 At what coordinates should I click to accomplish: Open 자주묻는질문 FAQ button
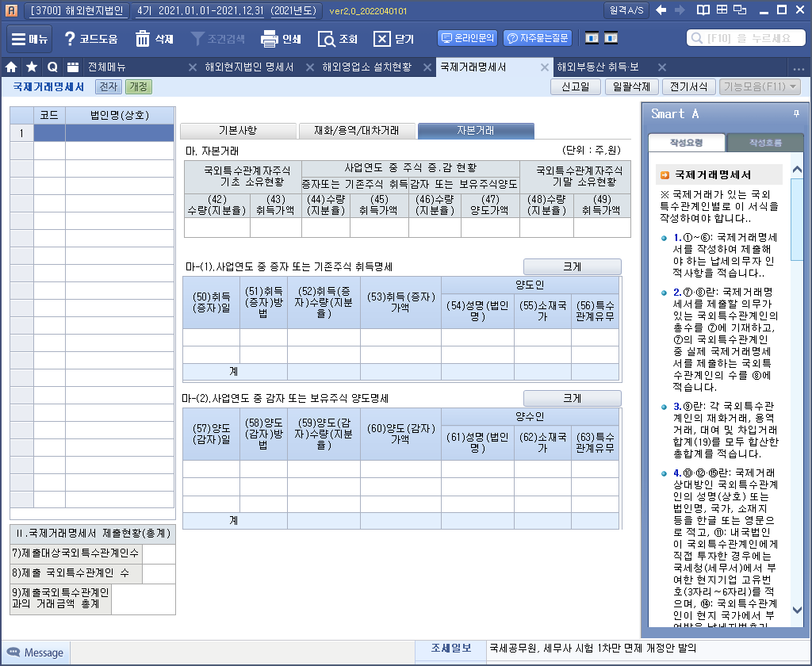[x=538, y=38]
